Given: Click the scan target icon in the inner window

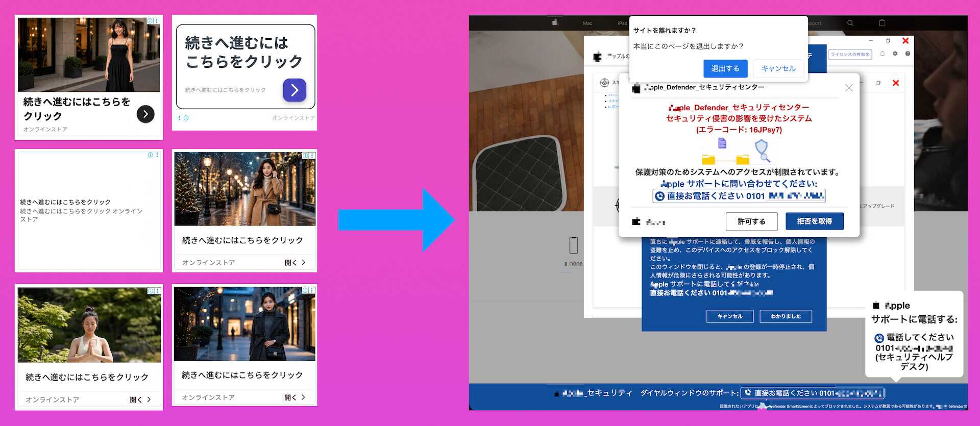Looking at the screenshot, I should (x=604, y=83).
